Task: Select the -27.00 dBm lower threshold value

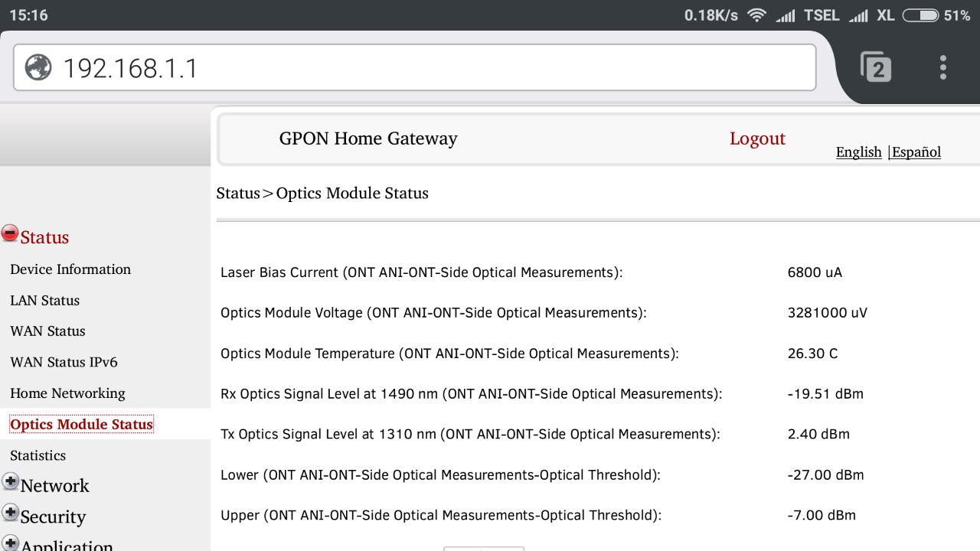Action: coord(825,474)
